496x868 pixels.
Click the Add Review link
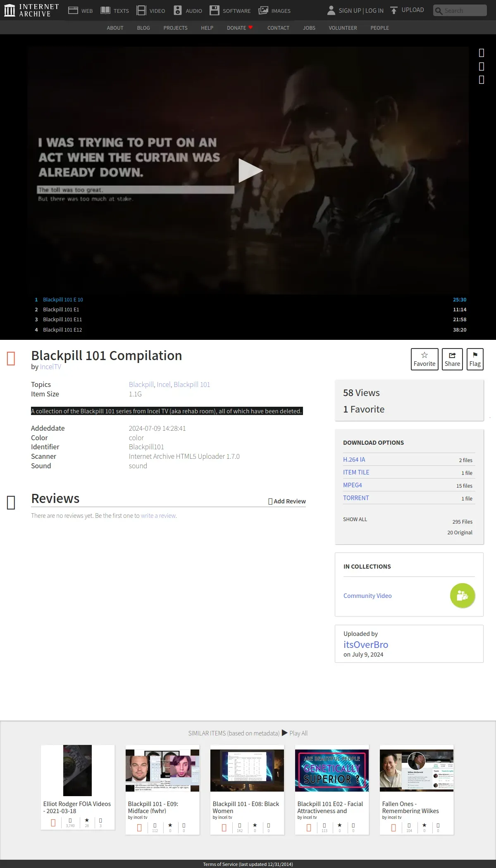287,501
